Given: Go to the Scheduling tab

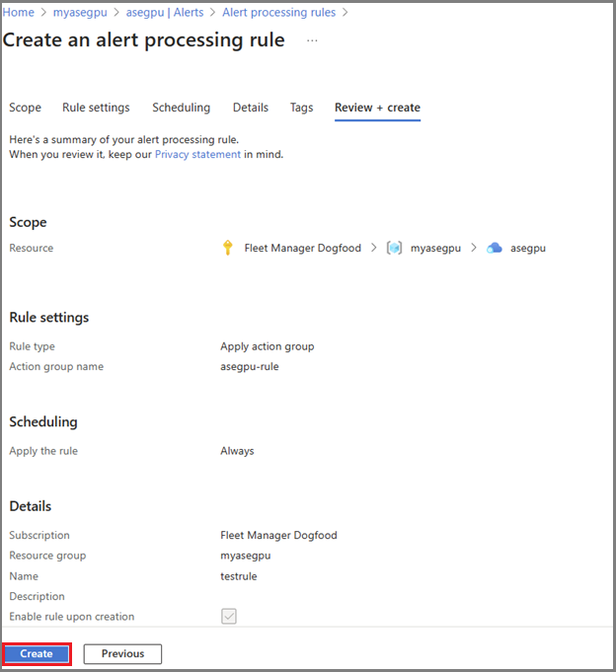Looking at the screenshot, I should tap(182, 108).
